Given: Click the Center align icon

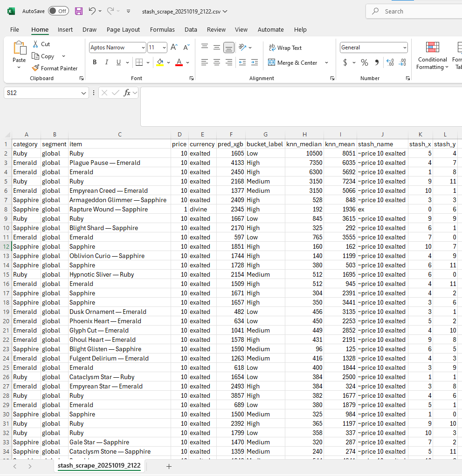Looking at the screenshot, I should [217, 62].
